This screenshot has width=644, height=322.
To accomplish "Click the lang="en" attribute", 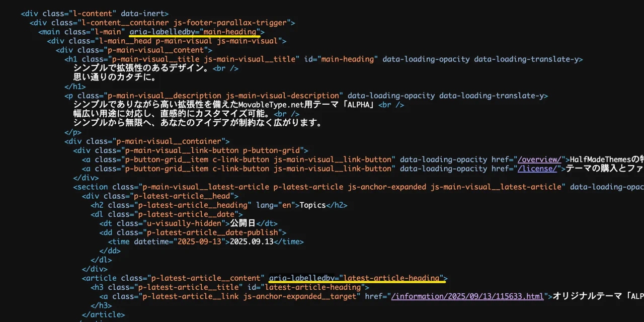I will pyautogui.click(x=275, y=205).
